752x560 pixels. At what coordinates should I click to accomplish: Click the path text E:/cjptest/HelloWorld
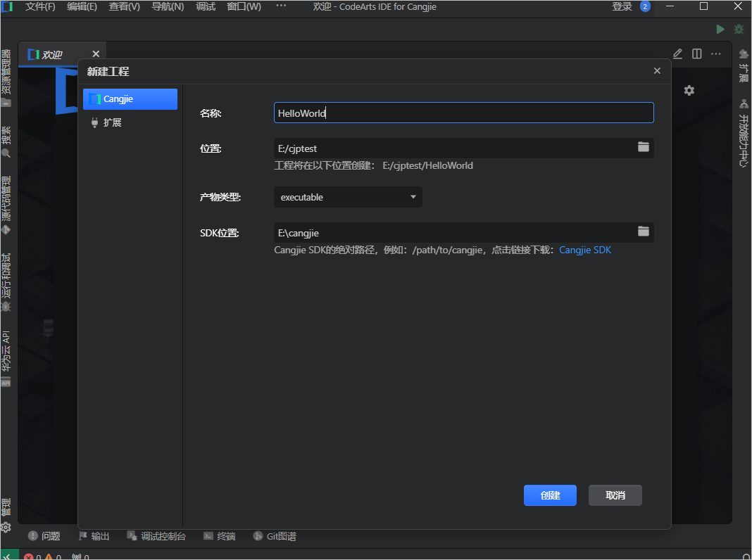pyautogui.click(x=427, y=165)
